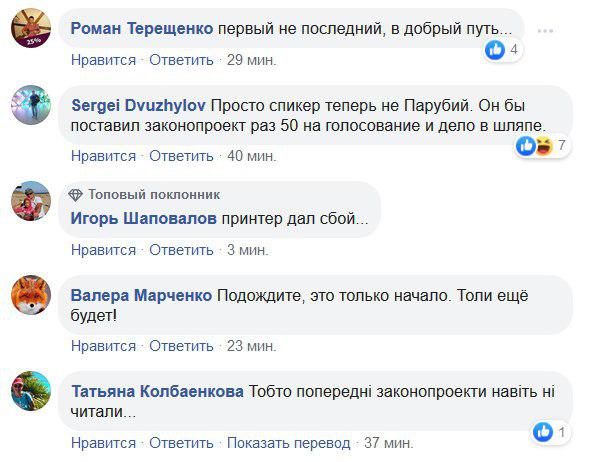The image size is (610, 462).
Task: Like Роман Терещенко's comment with Нравится
Action: [x=103, y=61]
